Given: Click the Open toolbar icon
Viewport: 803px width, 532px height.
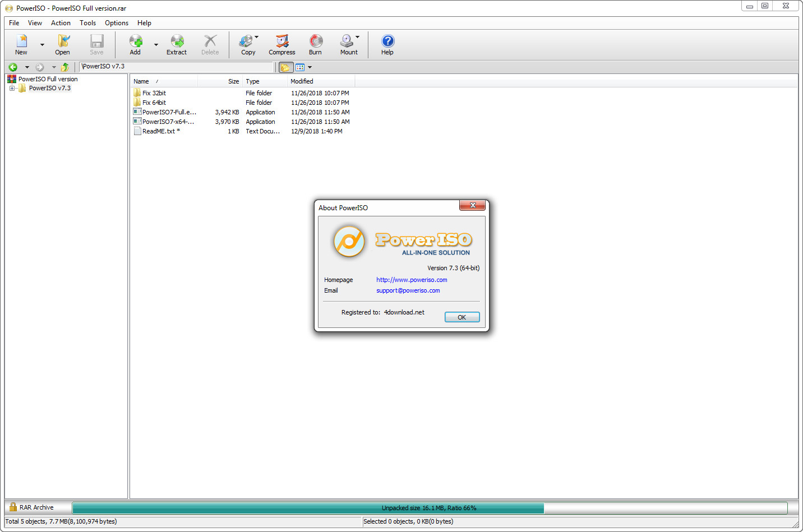Looking at the screenshot, I should pyautogui.click(x=63, y=44).
